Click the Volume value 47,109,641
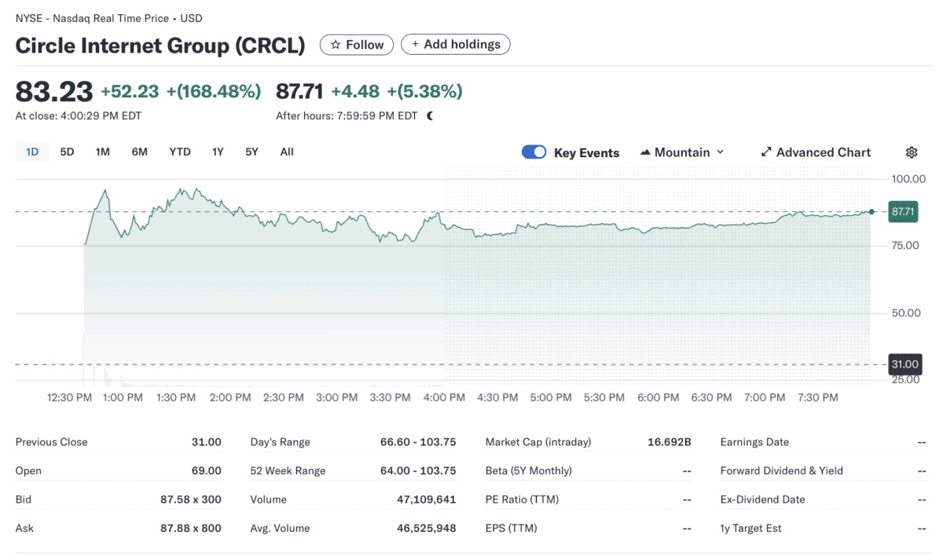Viewport: 943px width, 560px height. pyautogui.click(x=427, y=500)
